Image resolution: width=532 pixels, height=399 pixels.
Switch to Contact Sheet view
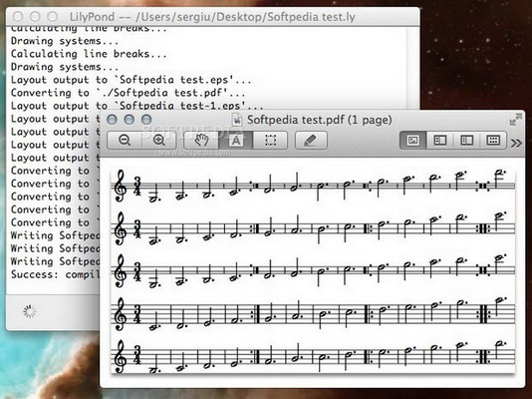(x=493, y=141)
